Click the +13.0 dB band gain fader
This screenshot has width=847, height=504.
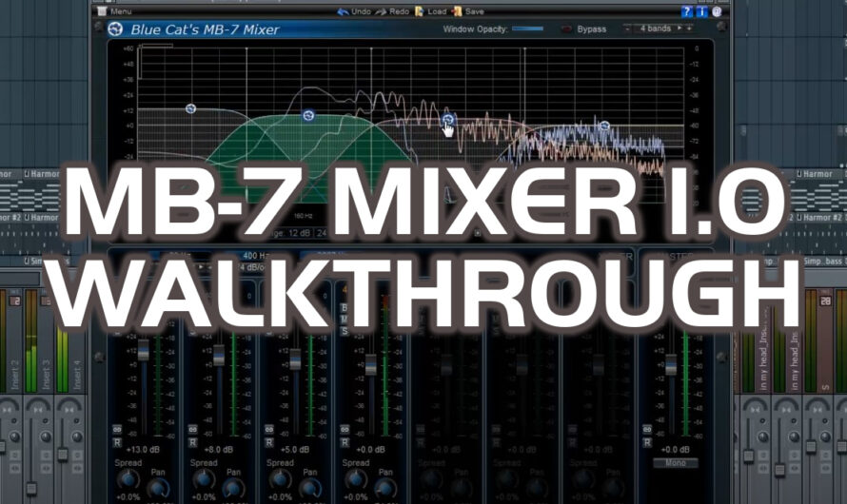coord(144,350)
